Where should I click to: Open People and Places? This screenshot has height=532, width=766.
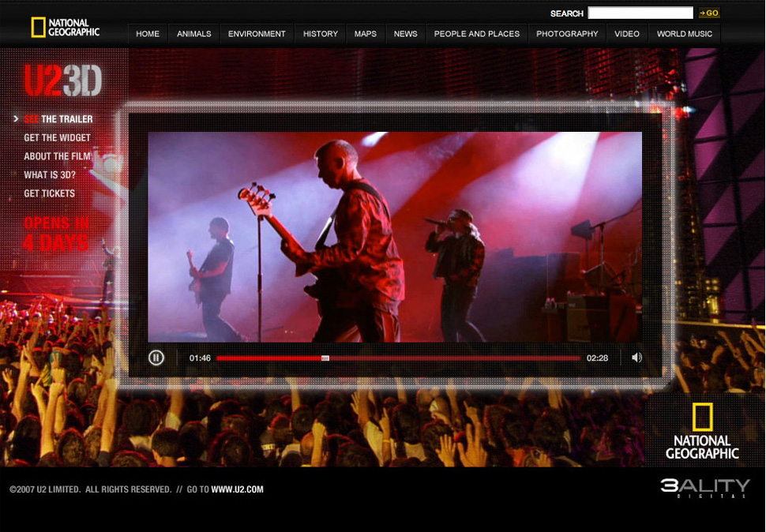click(477, 34)
